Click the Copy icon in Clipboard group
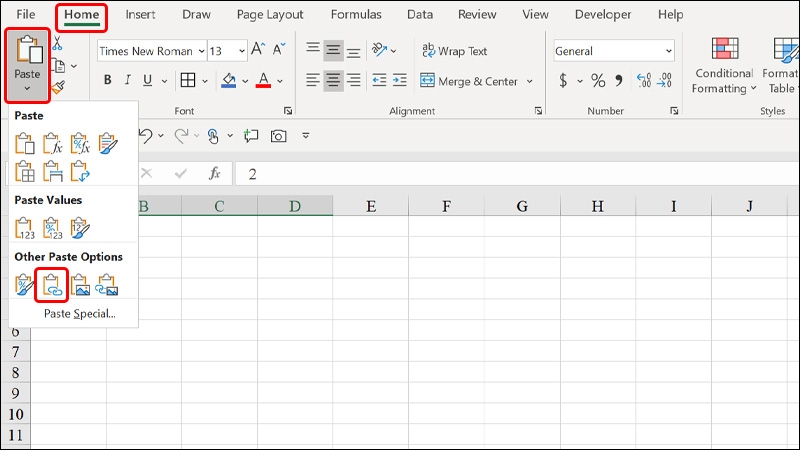 (x=59, y=66)
